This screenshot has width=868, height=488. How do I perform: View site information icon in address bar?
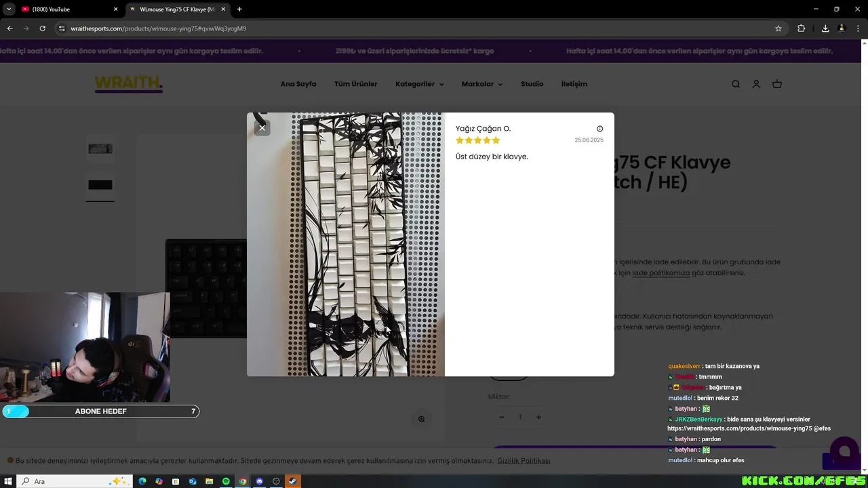(x=62, y=28)
